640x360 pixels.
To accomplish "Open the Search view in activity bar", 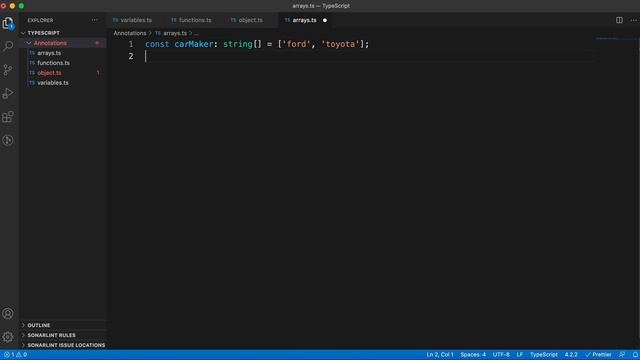I will click(x=8, y=46).
